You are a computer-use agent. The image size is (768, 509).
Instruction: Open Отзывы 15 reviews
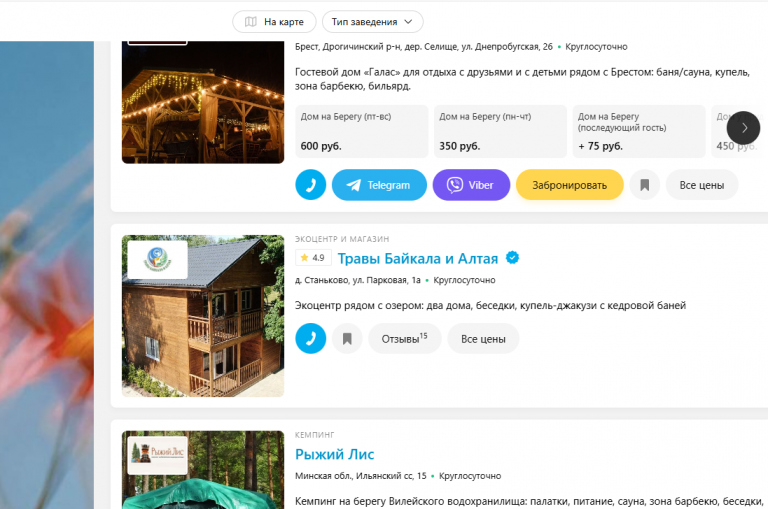coord(405,339)
